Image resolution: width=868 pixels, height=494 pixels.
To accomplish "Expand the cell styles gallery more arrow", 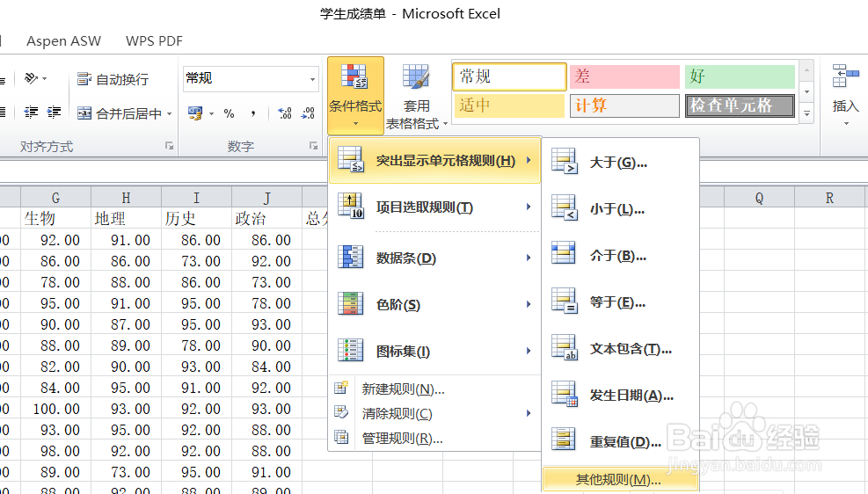I will pos(806,113).
